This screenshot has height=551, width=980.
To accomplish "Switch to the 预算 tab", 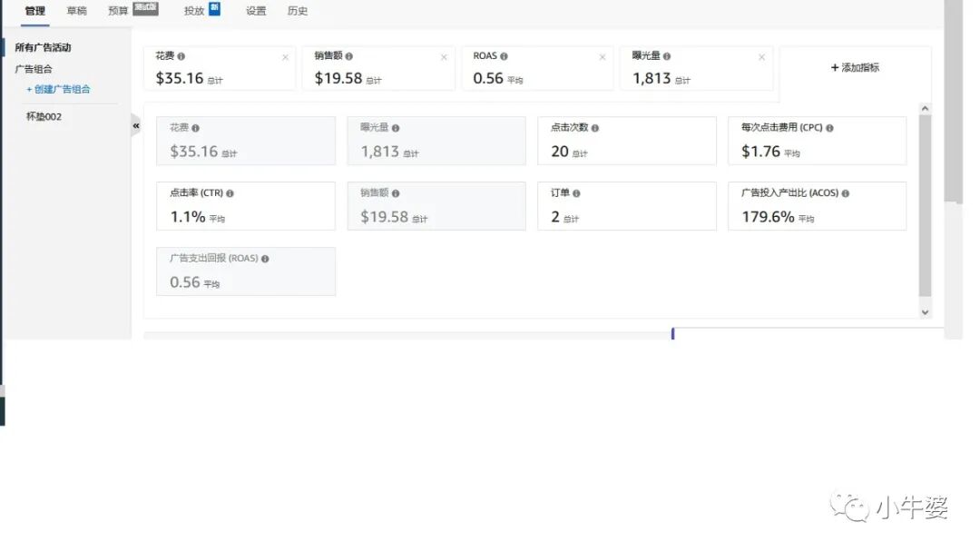I will pos(118,11).
